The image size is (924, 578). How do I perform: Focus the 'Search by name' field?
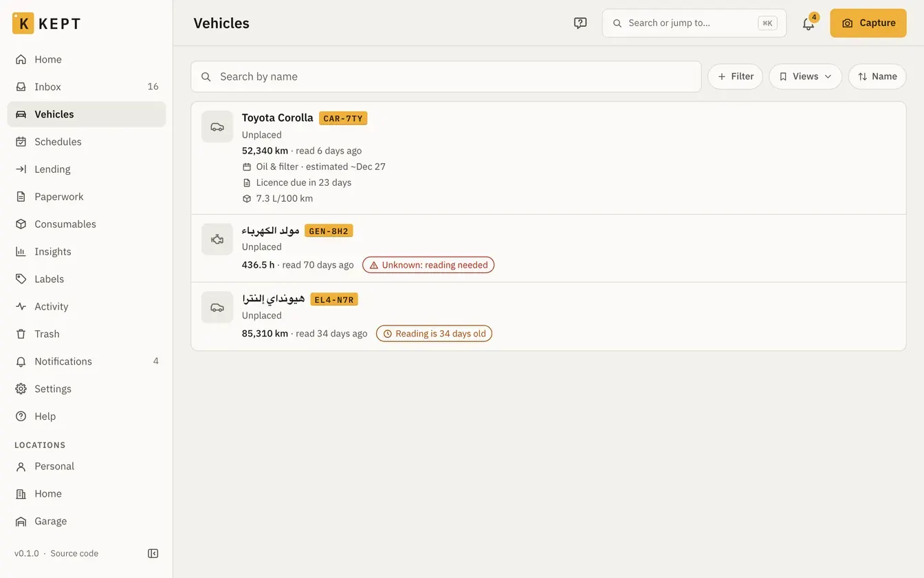tap(446, 76)
